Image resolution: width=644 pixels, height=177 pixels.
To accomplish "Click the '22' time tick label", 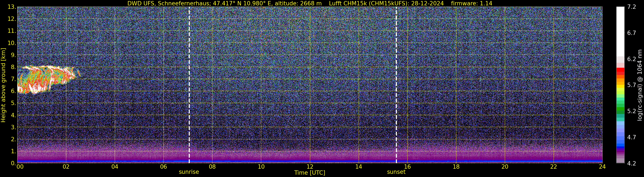I will click(554, 167).
